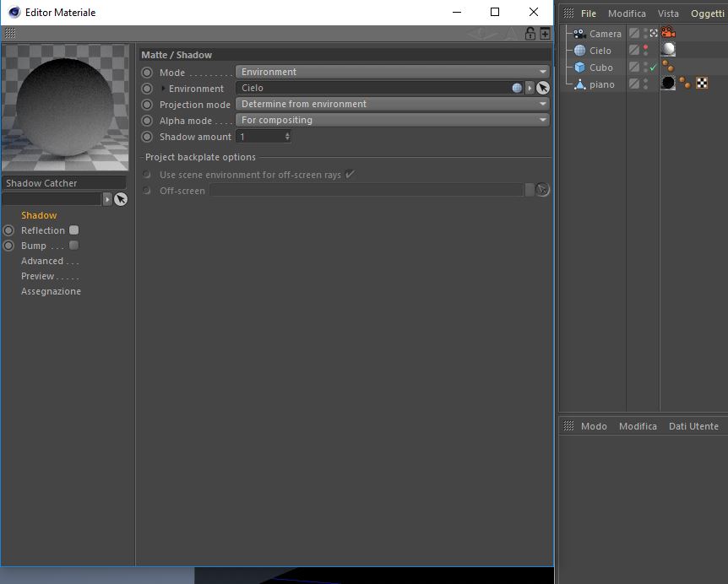
Task: Open the Modifica menu in Attribute Manager
Action: (638, 426)
